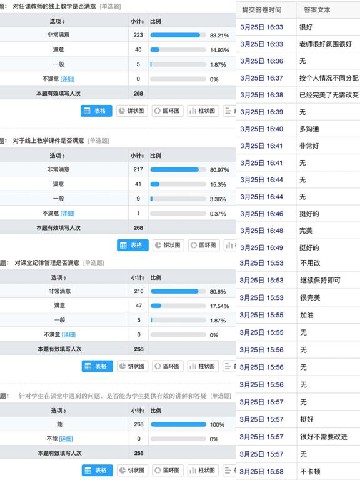Click the 提交答卷时间 column header
The width and height of the screenshot is (360, 480).
(262, 10)
